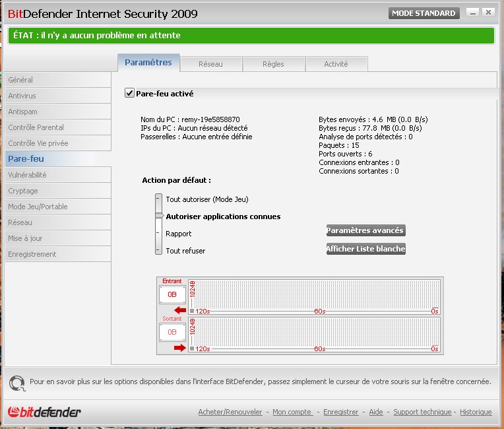Click 'Passerelles : Aucune entrée définie' text
This screenshot has width=504, height=429.
pos(197,137)
